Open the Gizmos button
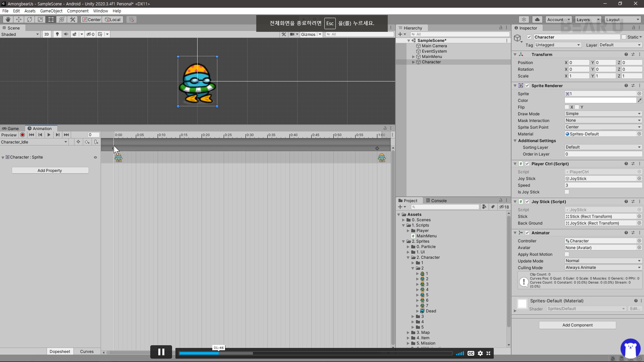Image resolution: width=644 pixels, height=362 pixels. (x=308, y=34)
